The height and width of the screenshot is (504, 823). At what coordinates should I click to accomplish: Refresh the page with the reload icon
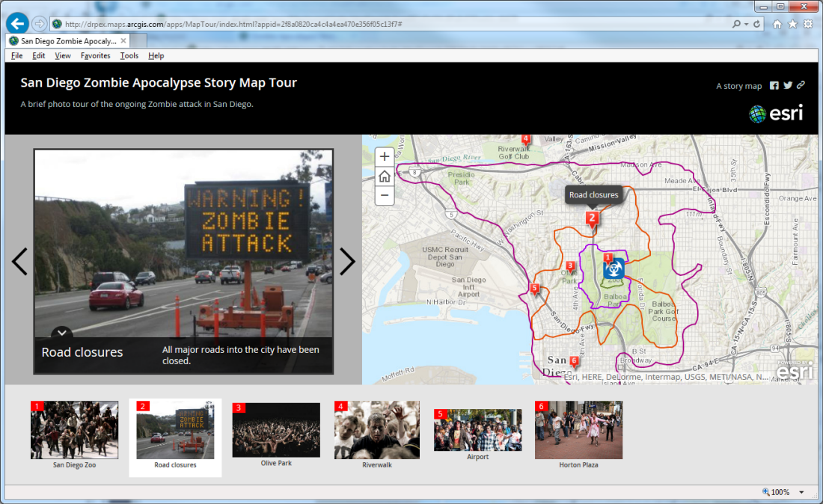[757, 24]
